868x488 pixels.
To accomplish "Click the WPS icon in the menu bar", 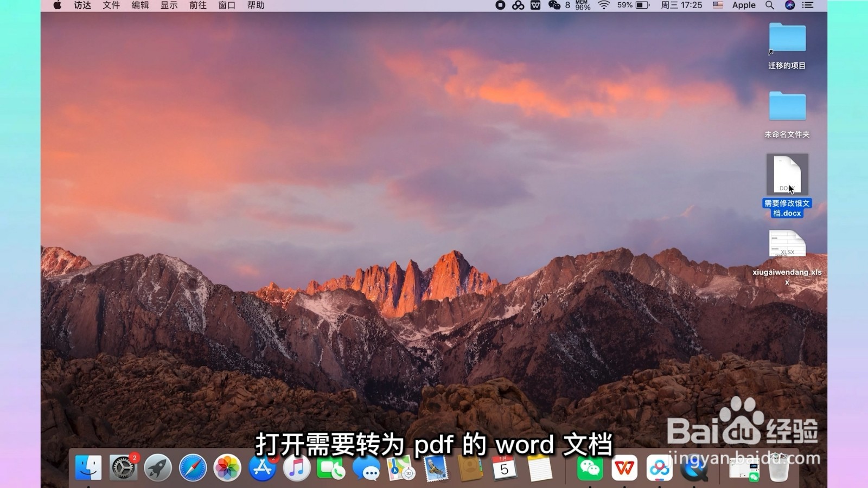I will coord(534,6).
